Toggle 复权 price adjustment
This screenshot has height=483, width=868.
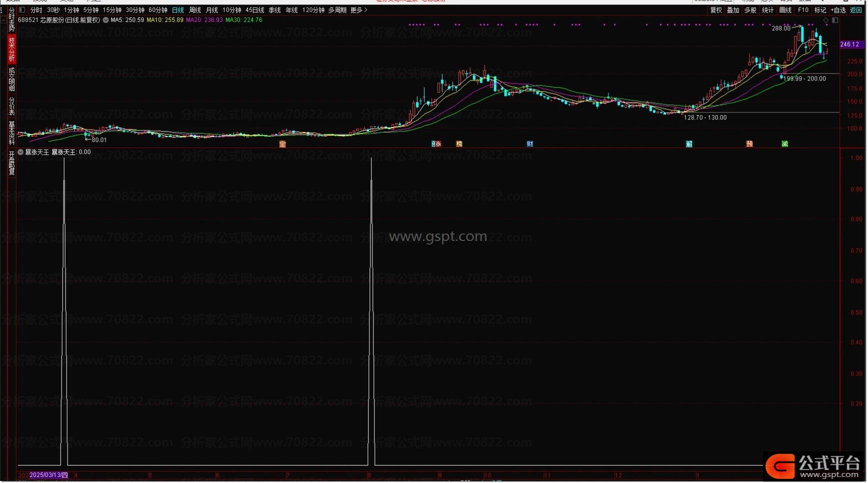click(x=716, y=10)
